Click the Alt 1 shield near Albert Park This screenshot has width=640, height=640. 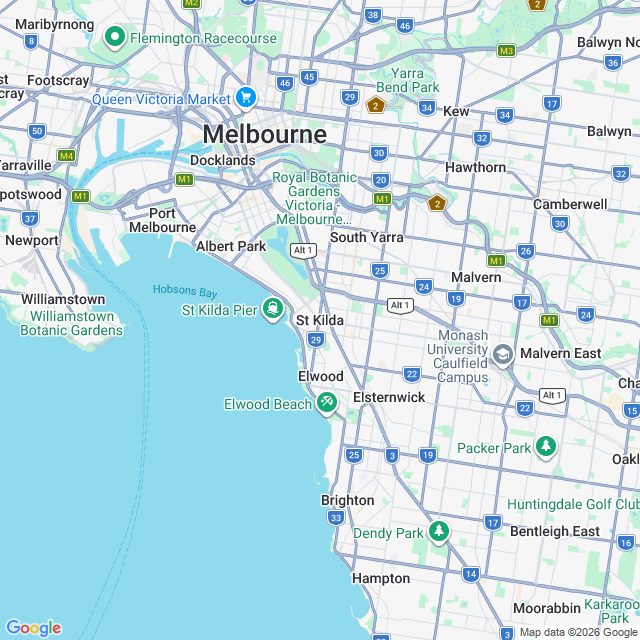click(303, 251)
